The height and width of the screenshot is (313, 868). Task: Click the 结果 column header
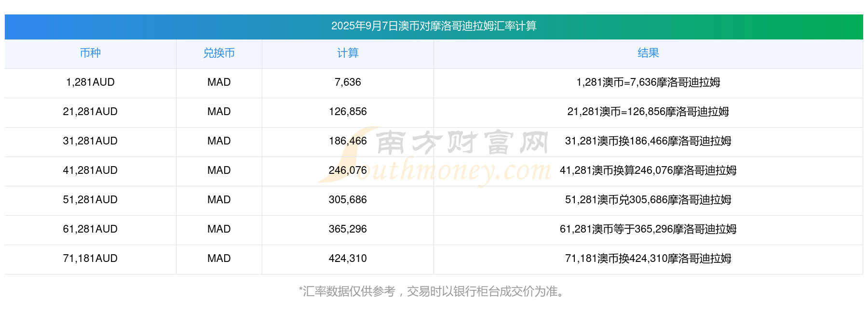(x=648, y=53)
